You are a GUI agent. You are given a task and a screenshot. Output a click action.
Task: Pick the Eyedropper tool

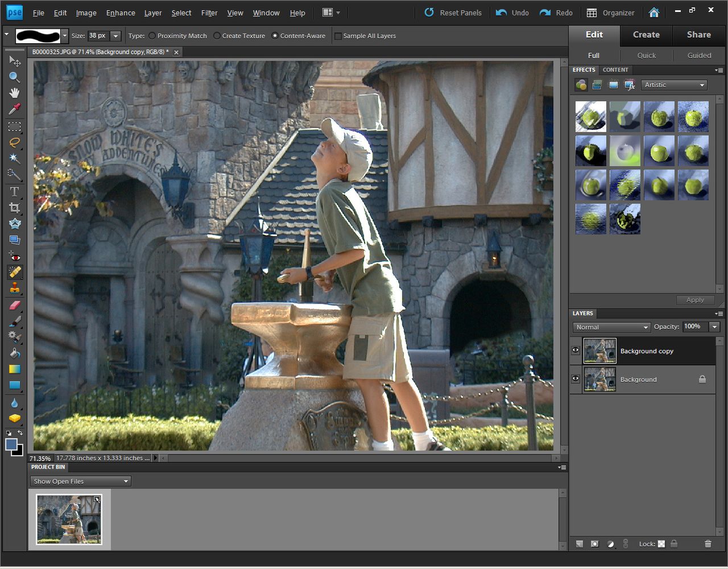point(14,109)
